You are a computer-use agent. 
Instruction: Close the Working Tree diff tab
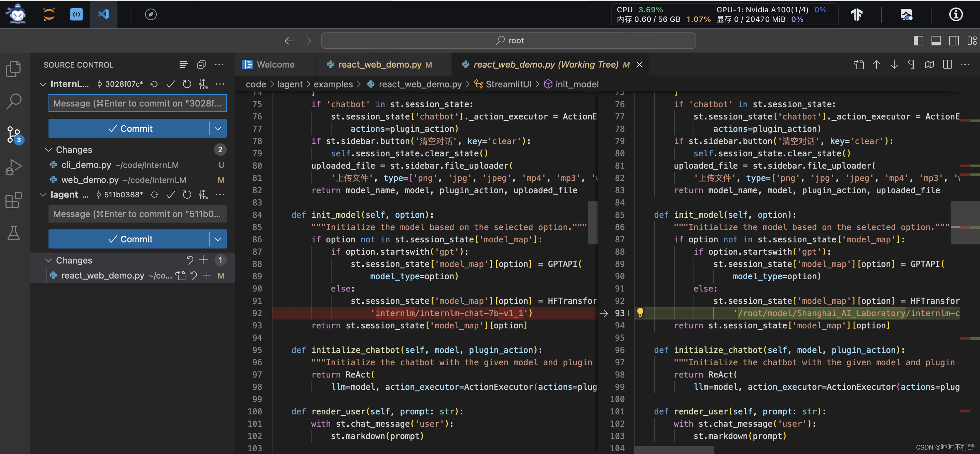(x=640, y=65)
